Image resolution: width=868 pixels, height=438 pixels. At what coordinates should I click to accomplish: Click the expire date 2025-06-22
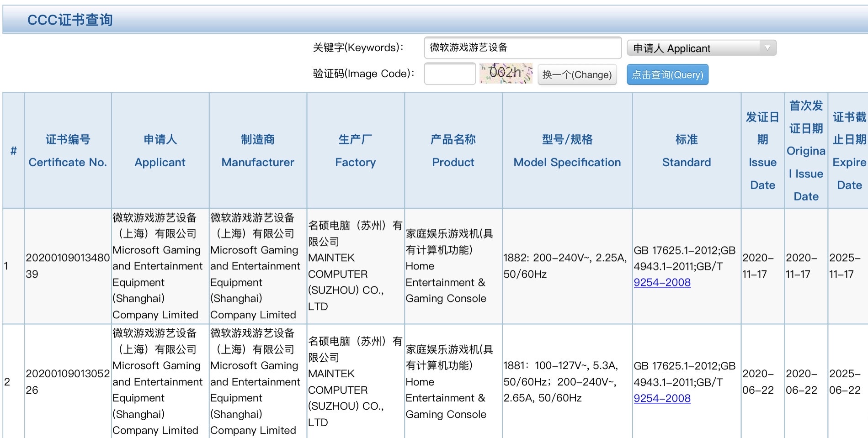(845, 382)
